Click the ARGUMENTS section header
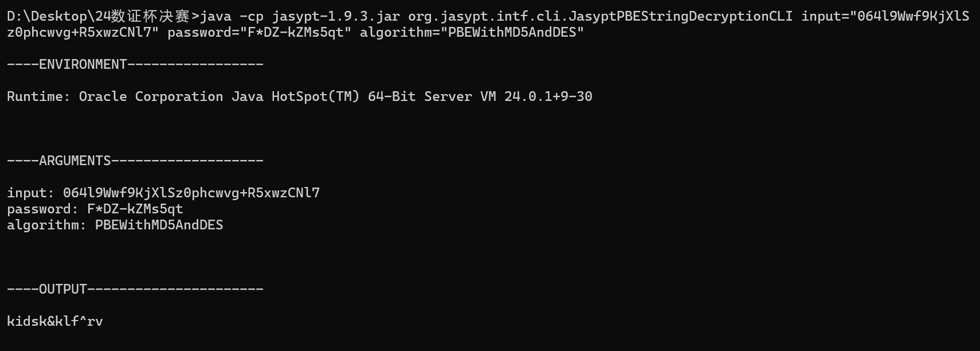 pyautogui.click(x=75, y=161)
